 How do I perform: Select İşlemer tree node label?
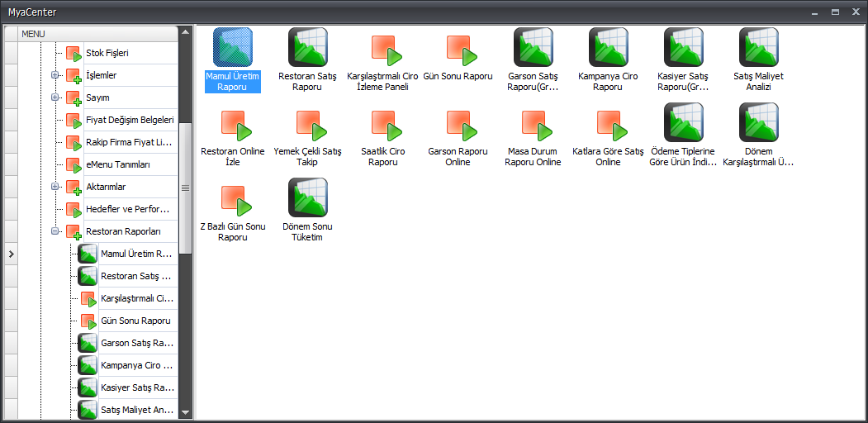[x=102, y=75]
